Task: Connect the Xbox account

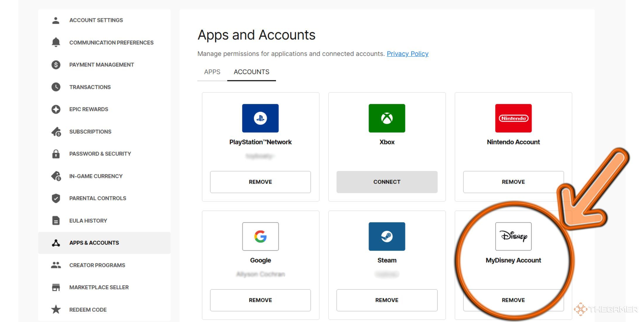Action: (x=387, y=182)
